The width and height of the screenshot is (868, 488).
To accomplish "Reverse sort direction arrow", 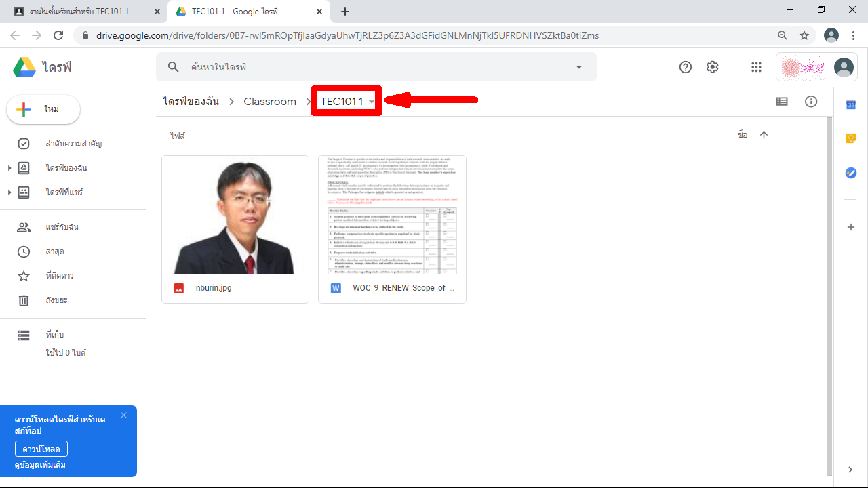I will pyautogui.click(x=764, y=135).
